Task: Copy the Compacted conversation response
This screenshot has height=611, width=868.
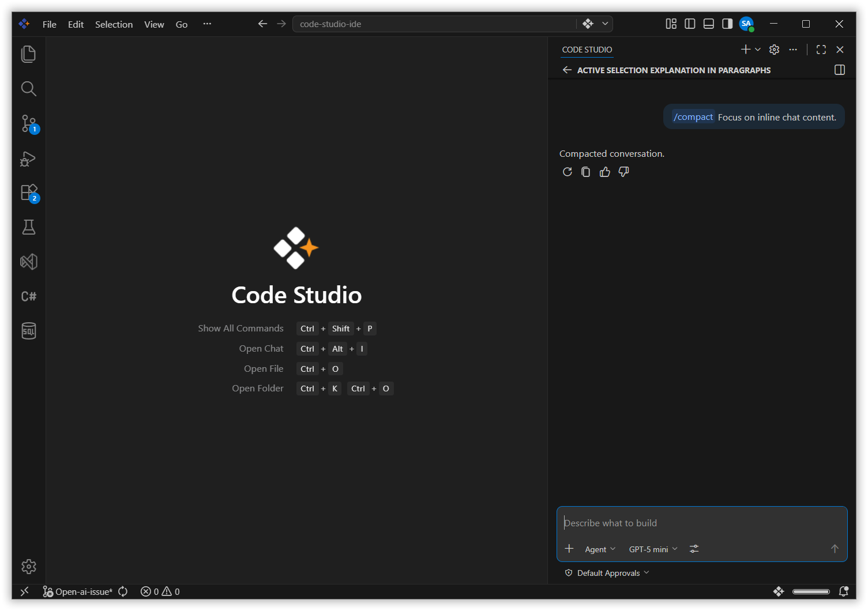Action: 586,172
